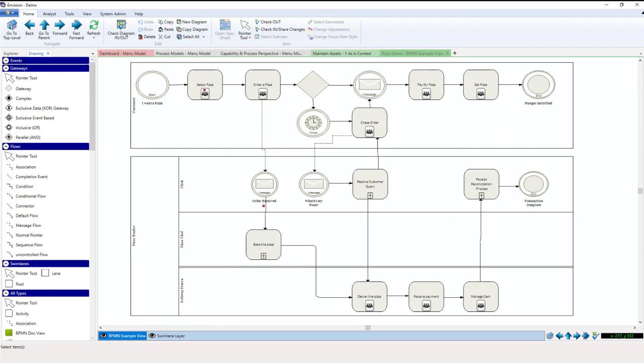Click the Refresh icon in ribbon
Screen dimensions: 644x363
(93, 25)
